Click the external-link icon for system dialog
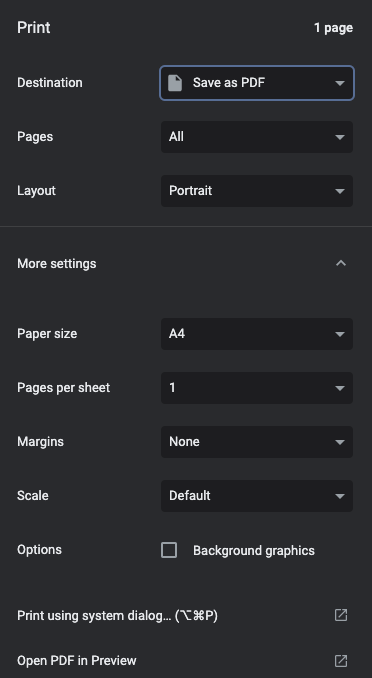372x678 pixels. coord(341,615)
